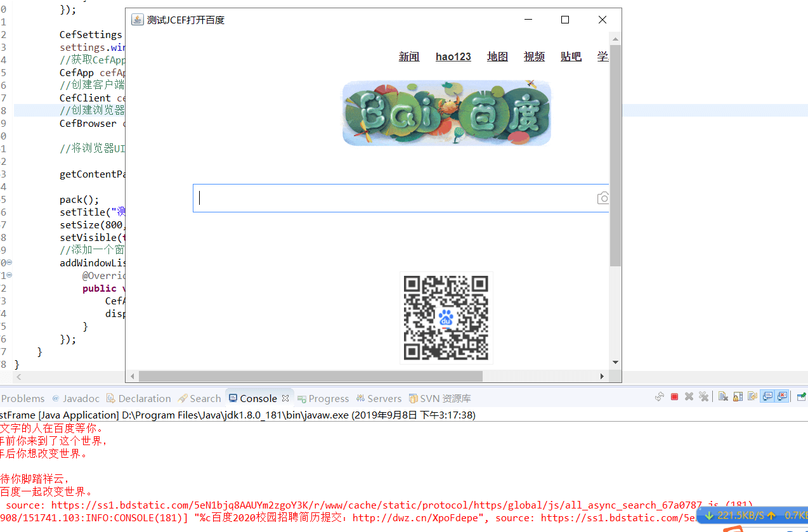Click the Remove Launch X icon in Console
Screen dimensions: 808x532
pos(689,397)
